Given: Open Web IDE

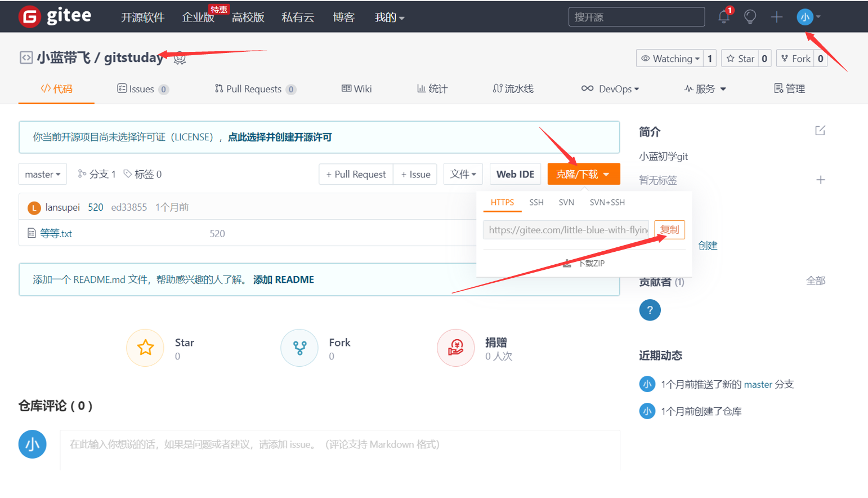Looking at the screenshot, I should 515,174.
